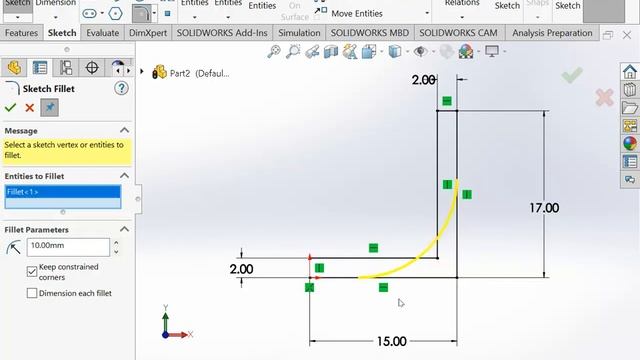The image size is (640, 360).
Task: Increase fillet radius with up spinner
Action: [116, 243]
